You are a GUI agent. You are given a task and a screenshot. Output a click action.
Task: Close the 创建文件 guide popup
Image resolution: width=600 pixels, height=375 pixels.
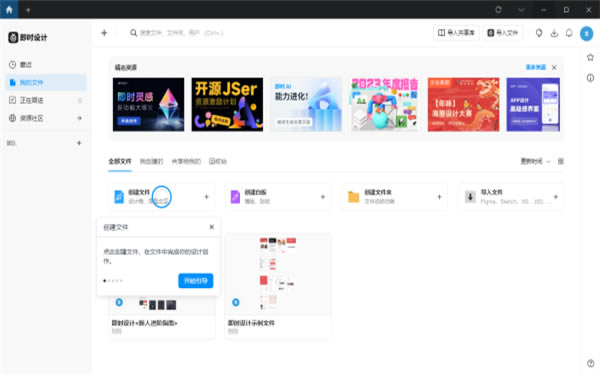(x=212, y=227)
